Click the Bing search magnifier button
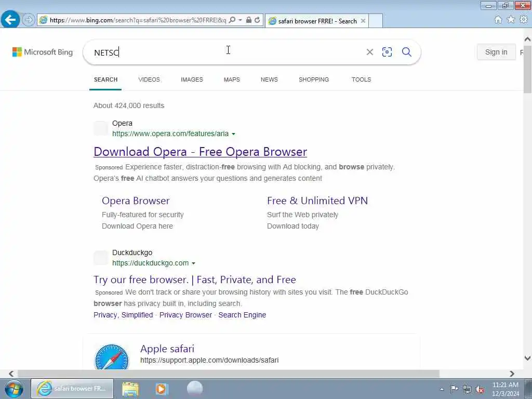 tap(406, 52)
